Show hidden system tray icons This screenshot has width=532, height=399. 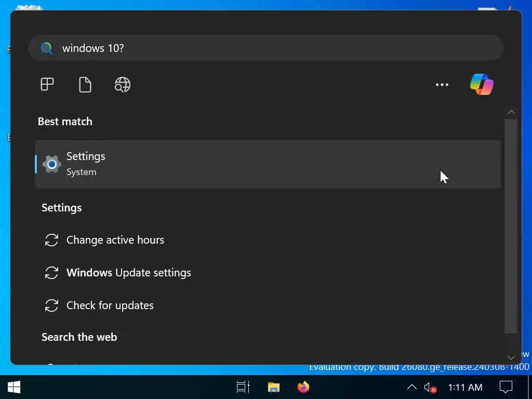[x=411, y=387]
